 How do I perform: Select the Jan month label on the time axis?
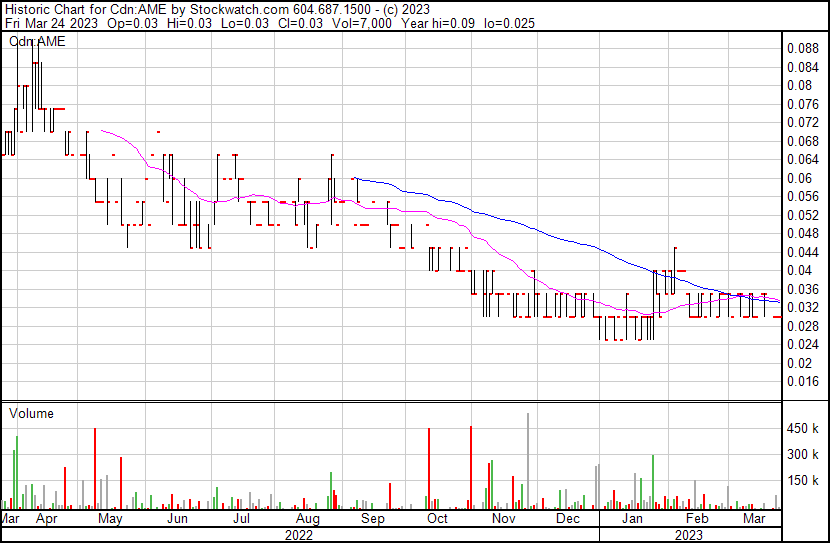tap(632, 519)
